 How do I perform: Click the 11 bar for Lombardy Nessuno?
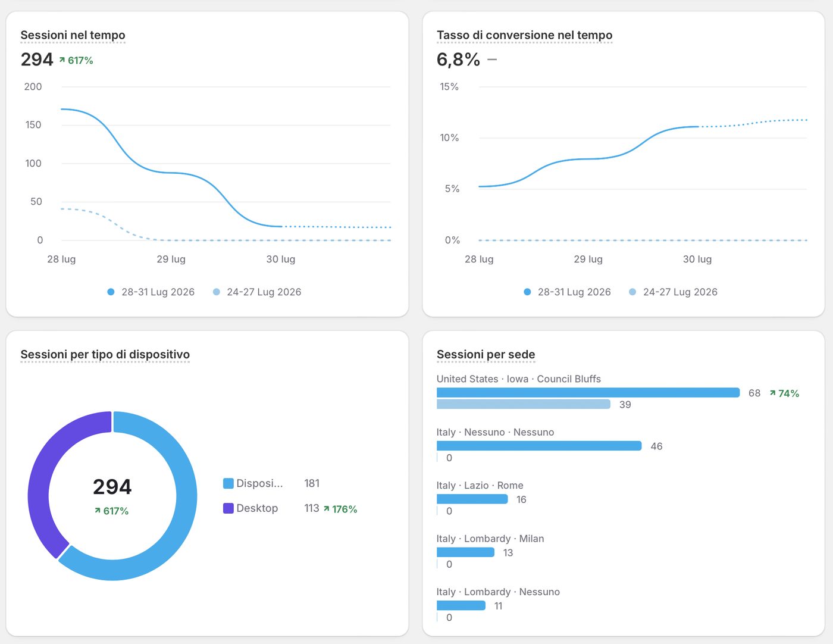461,606
